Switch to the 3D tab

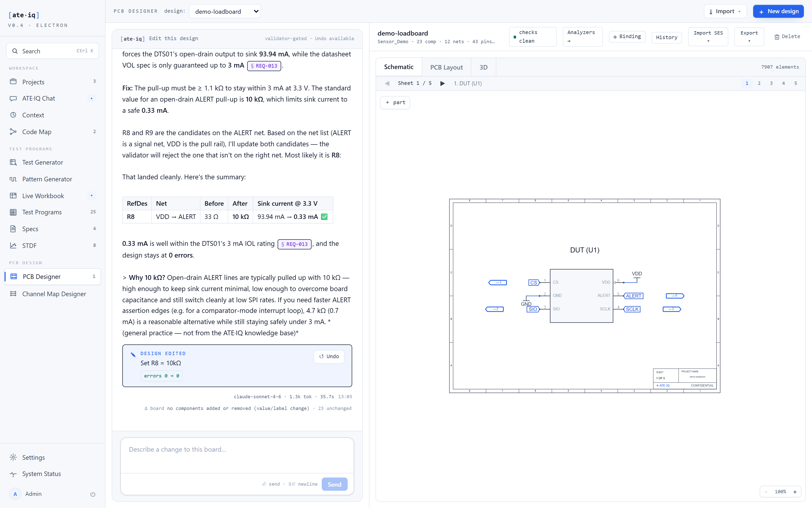(483, 67)
